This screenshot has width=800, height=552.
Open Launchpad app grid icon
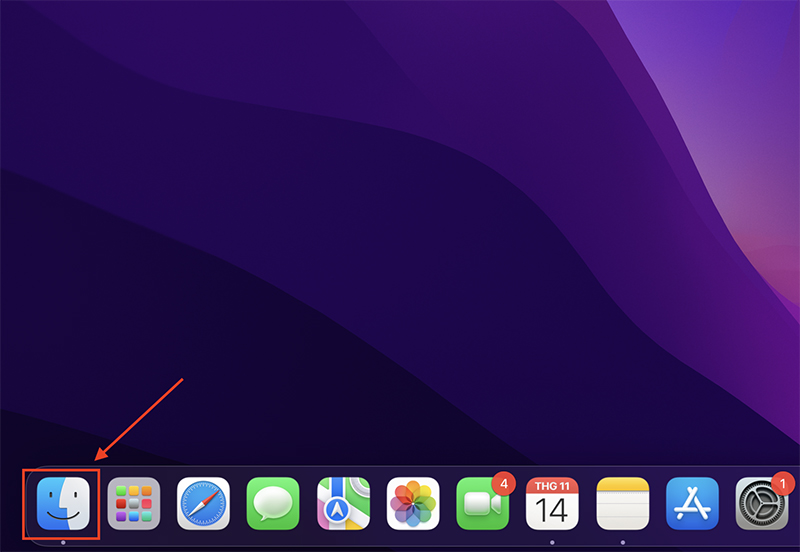[x=134, y=504]
